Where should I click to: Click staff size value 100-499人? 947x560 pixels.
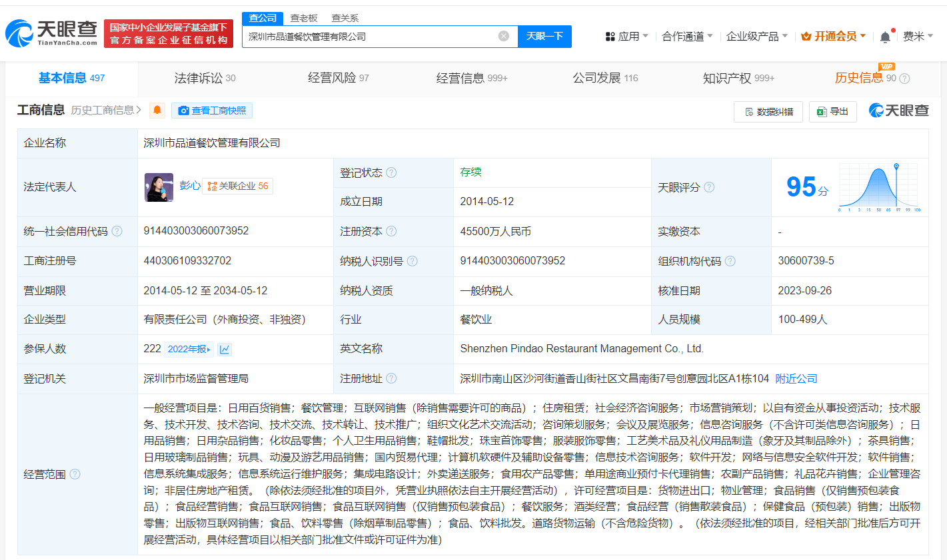point(802,320)
